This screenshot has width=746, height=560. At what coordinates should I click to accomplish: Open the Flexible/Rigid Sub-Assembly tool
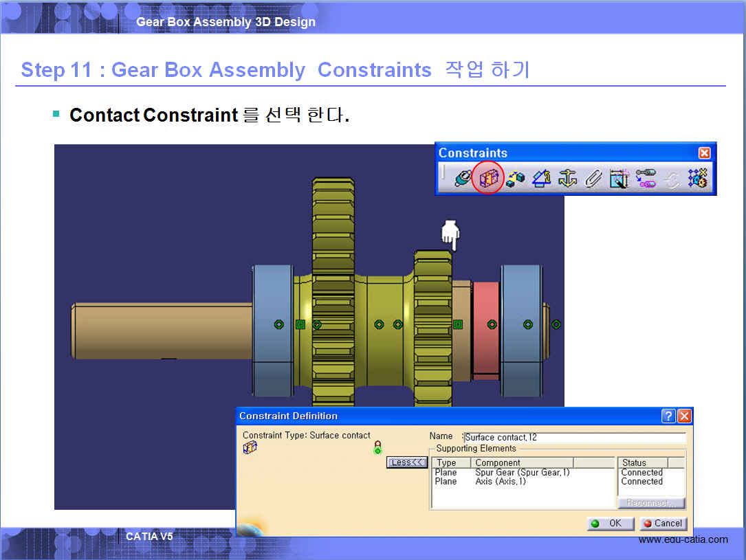[x=645, y=179]
